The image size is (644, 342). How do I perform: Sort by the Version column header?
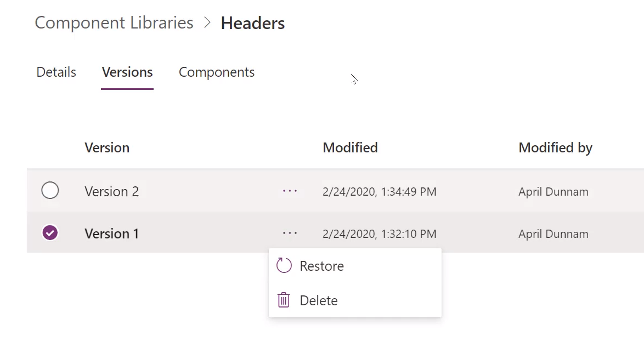click(x=107, y=147)
